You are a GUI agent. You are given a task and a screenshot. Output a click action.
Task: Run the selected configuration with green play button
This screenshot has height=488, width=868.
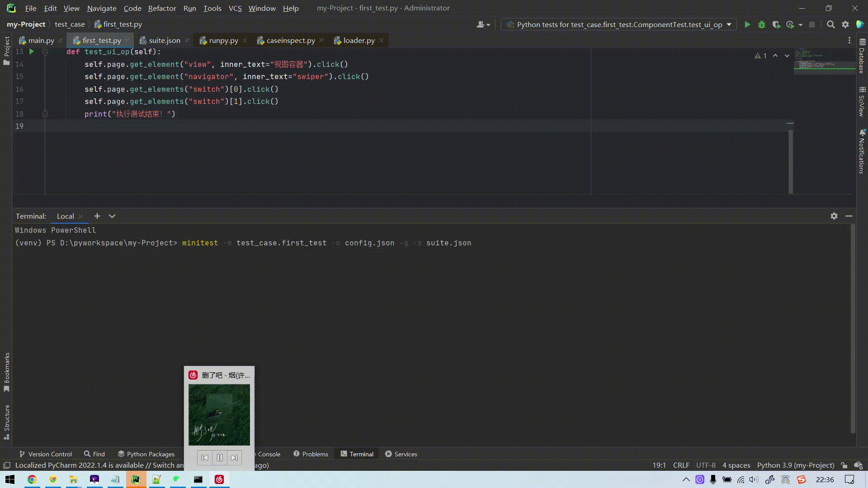(747, 25)
